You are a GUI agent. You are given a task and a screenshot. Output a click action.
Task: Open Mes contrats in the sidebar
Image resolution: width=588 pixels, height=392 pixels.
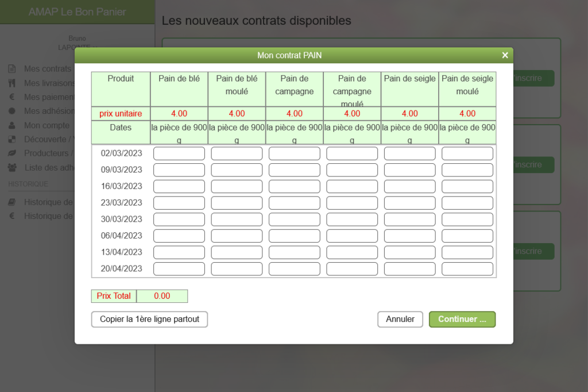point(47,69)
